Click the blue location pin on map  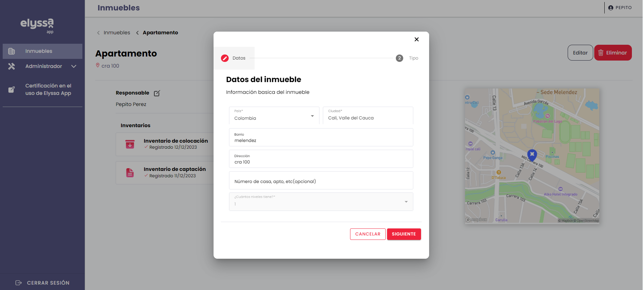click(x=532, y=155)
